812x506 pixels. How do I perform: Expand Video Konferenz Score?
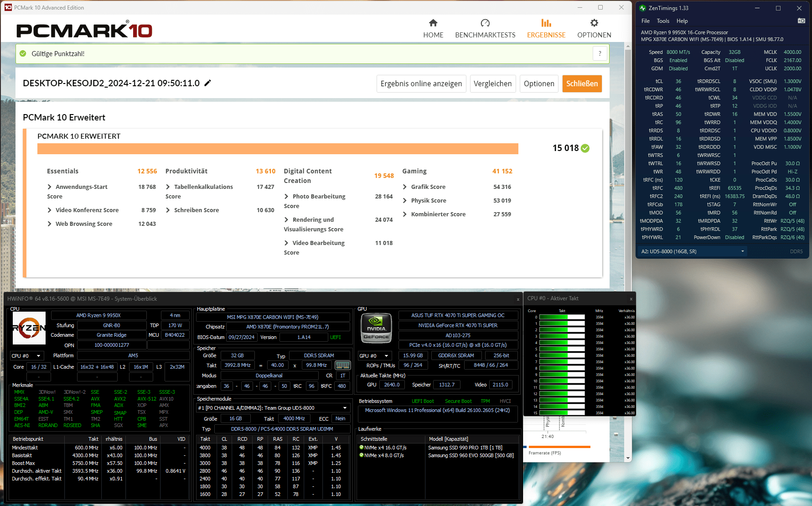pos(49,210)
